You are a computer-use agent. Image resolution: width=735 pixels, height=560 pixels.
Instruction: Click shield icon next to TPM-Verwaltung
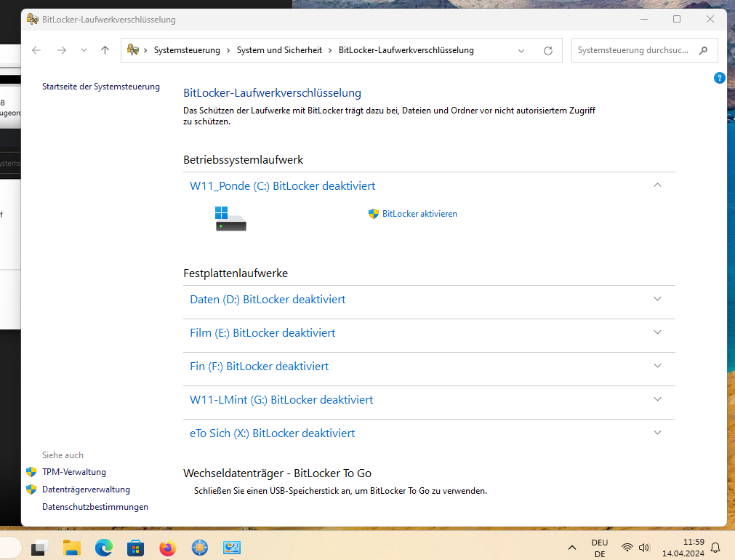(31, 472)
